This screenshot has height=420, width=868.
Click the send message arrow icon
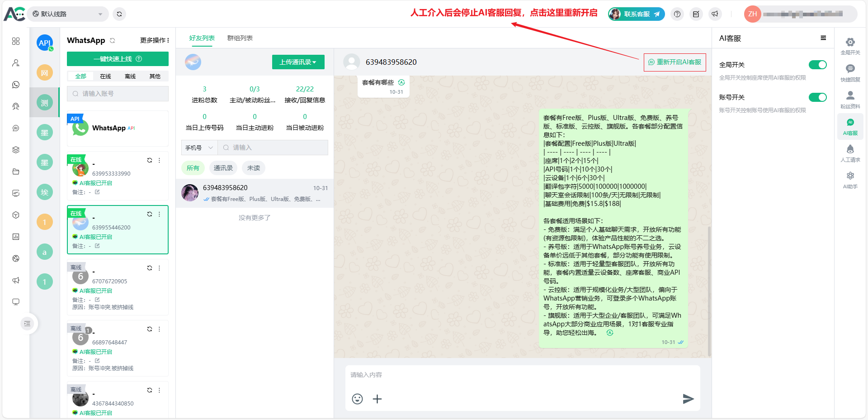(x=688, y=399)
